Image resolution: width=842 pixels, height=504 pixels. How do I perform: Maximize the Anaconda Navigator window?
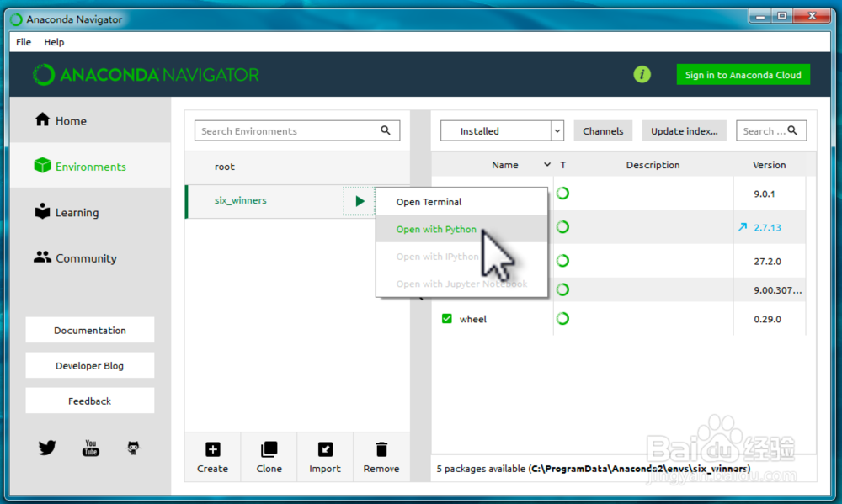point(781,16)
